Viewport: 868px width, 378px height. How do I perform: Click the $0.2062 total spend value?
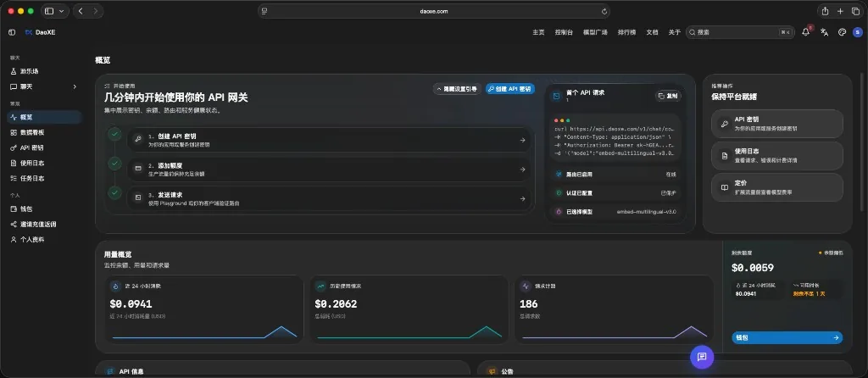pyautogui.click(x=336, y=303)
